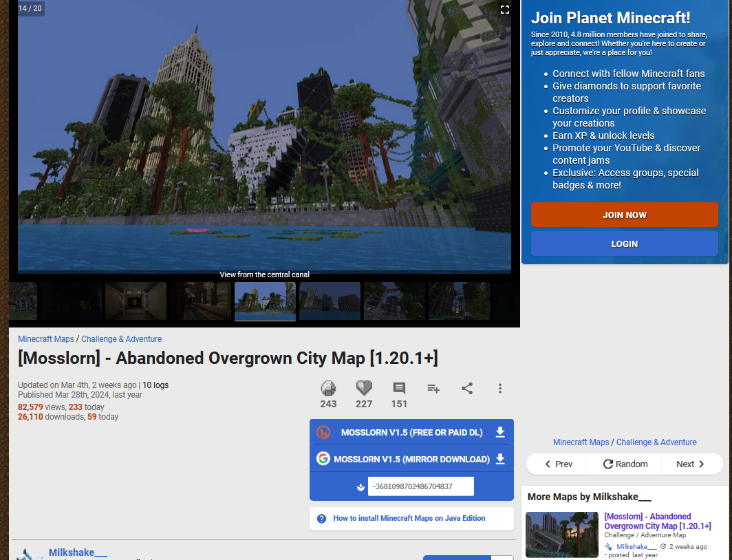Open Minecraft Maps breadcrumb above the title
This screenshot has width=732, height=560.
pos(45,338)
